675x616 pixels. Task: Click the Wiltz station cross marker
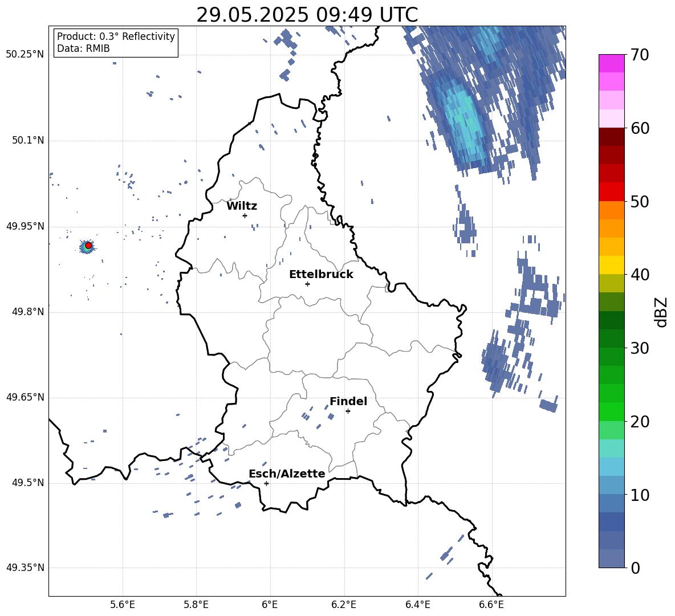(x=245, y=215)
